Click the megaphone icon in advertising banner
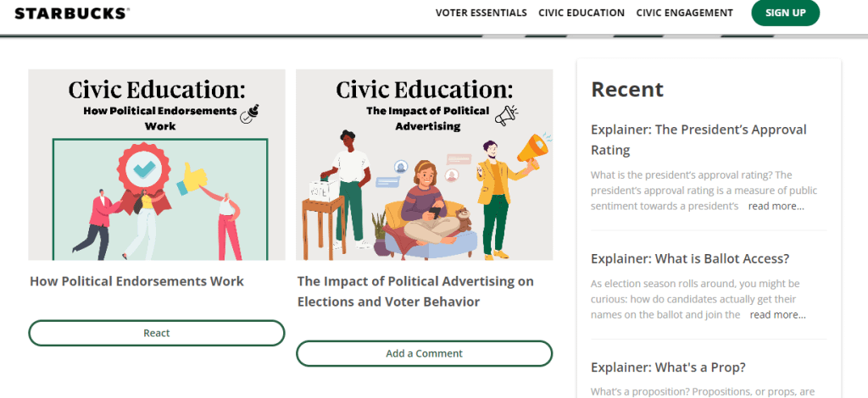 coord(506,115)
